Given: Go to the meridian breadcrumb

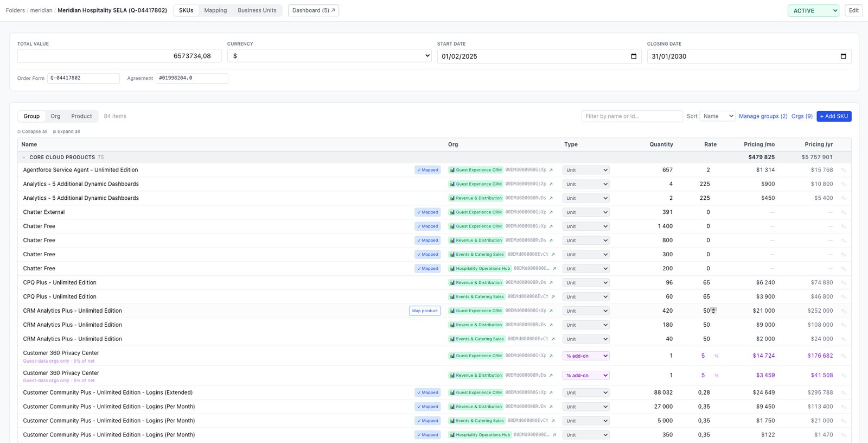Looking at the screenshot, I should (x=41, y=10).
